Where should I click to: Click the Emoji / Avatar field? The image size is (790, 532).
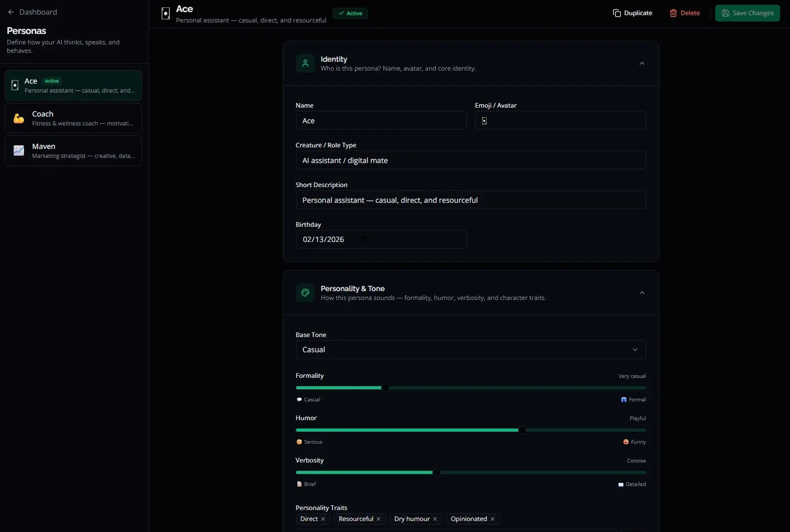(560, 121)
